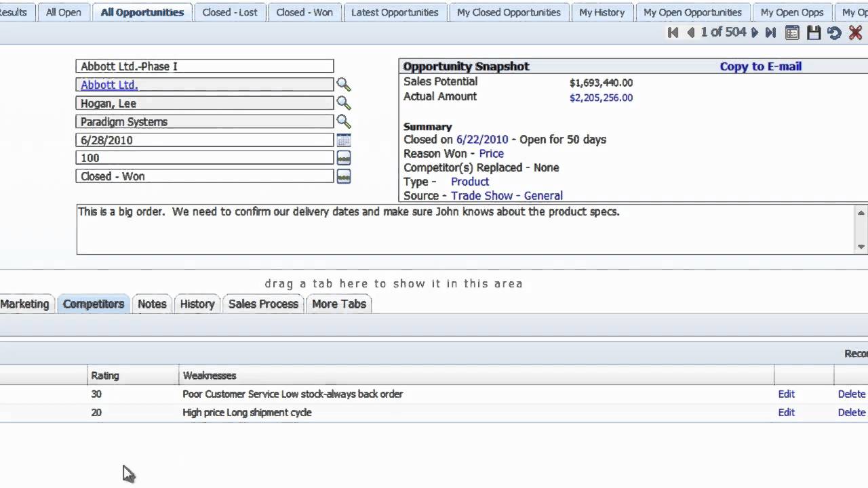Open lookup next to the Paradigm Systems field
The height and width of the screenshot is (488, 868).
[344, 121]
